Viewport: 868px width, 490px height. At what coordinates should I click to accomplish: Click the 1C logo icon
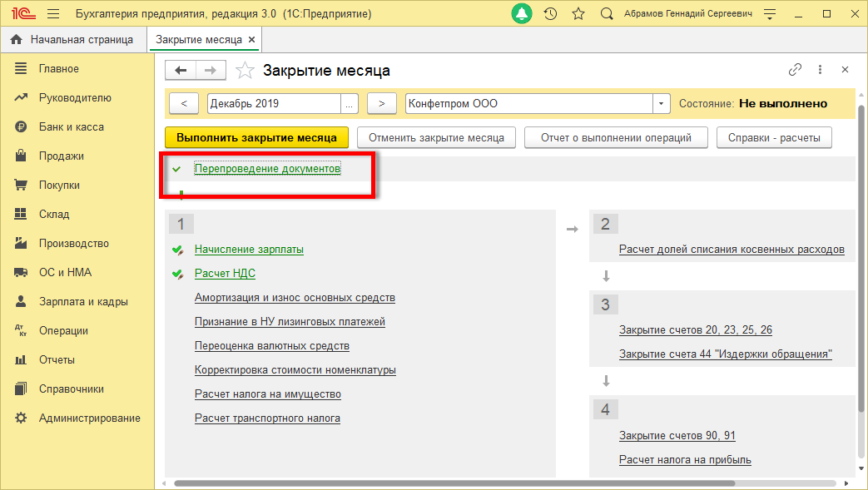[23, 14]
